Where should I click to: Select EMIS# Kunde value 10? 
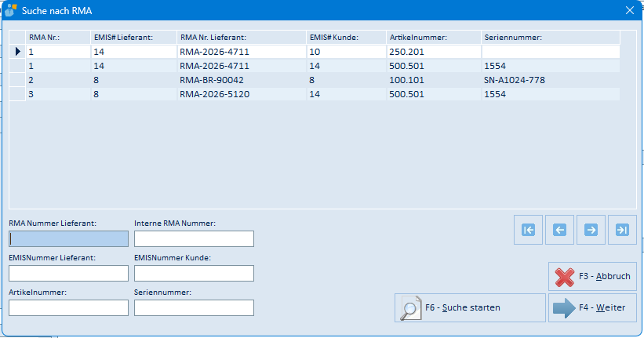click(346, 52)
